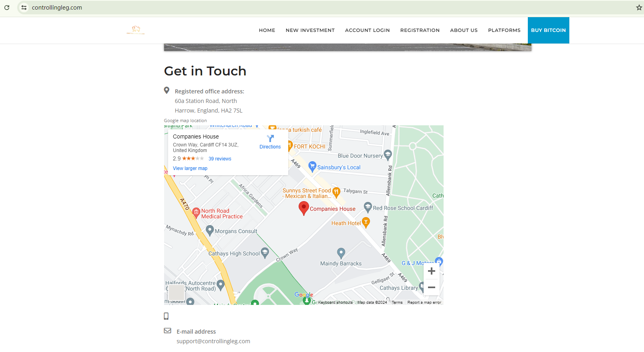Click the site logo in header
This screenshot has height=352, width=644.
(136, 30)
